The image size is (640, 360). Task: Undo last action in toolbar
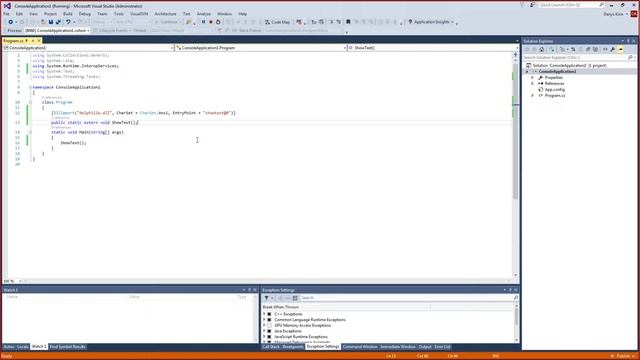click(x=68, y=22)
